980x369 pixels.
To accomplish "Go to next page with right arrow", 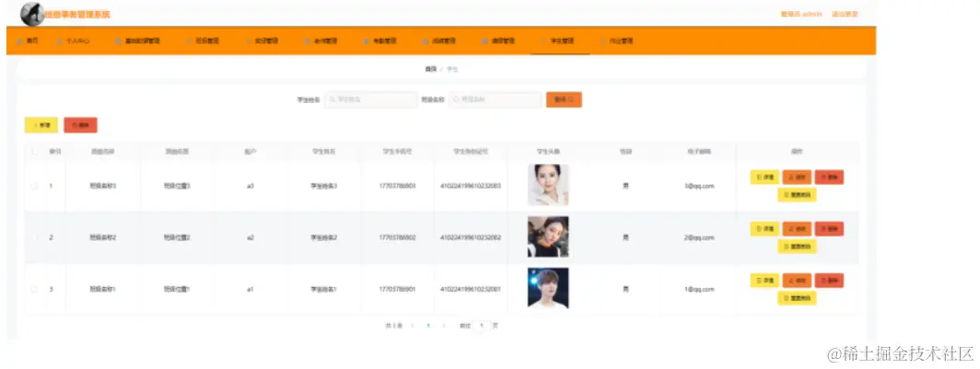I will pos(444,326).
